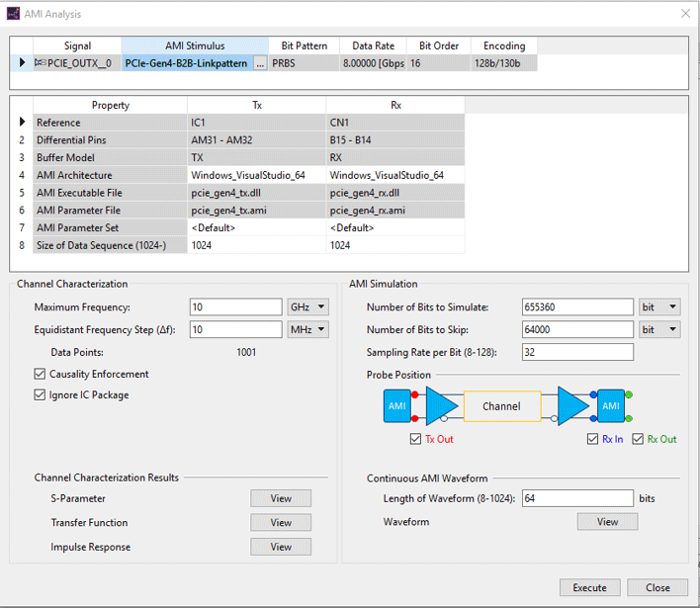Click pcie_gen4_rx.ami cell
This screenshot has width=700, height=608.
[395, 211]
